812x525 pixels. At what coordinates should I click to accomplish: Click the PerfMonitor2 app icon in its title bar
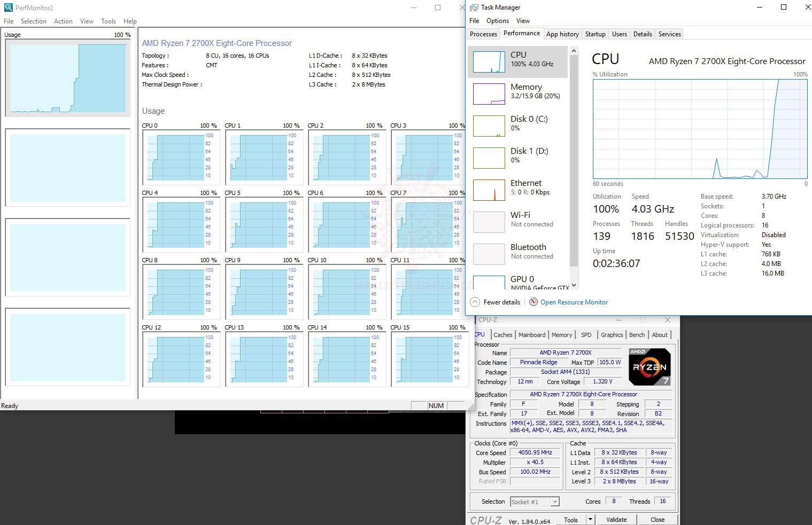pos(9,7)
